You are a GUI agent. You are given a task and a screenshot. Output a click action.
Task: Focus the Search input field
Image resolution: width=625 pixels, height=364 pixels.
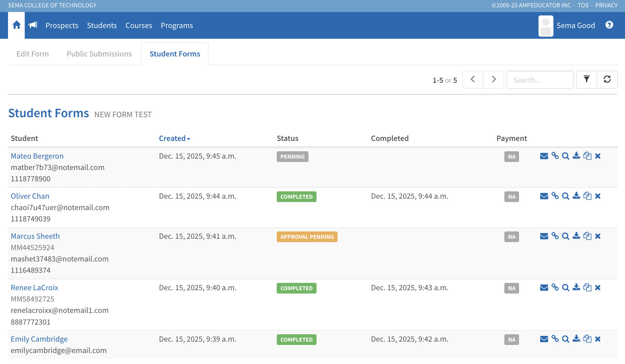[x=540, y=80]
